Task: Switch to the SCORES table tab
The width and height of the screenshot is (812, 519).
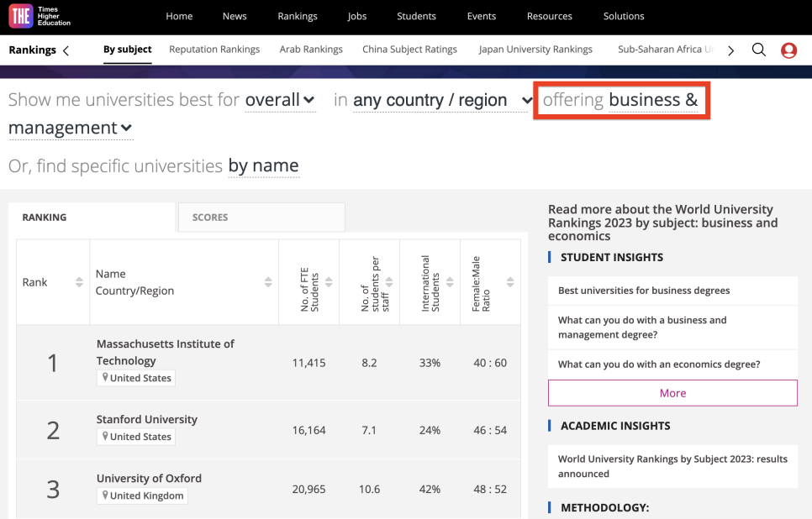Action: tap(261, 218)
